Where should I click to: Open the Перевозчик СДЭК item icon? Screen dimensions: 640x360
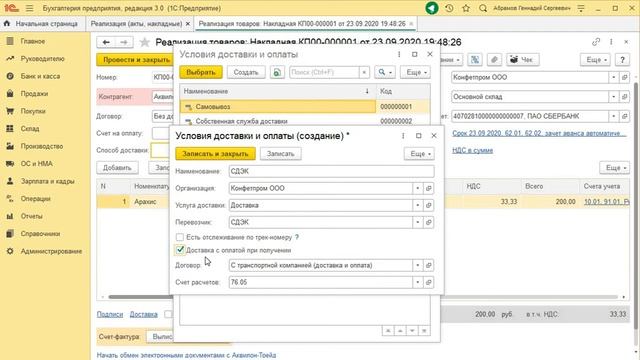click(429, 222)
